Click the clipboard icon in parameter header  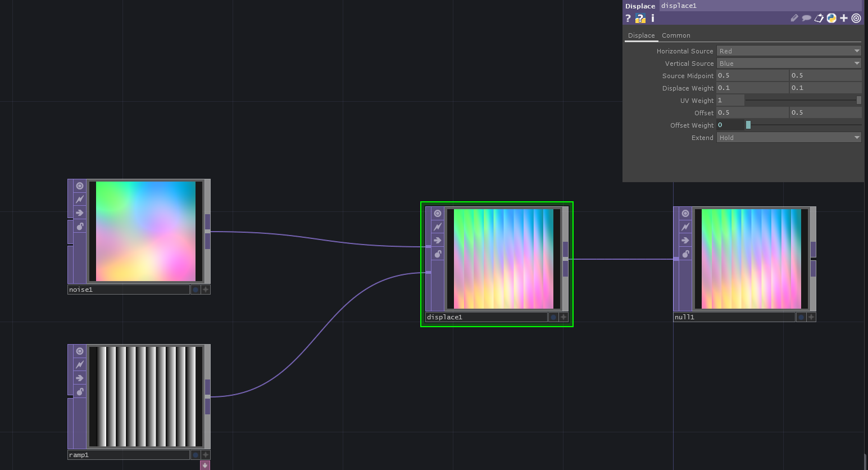tap(819, 19)
